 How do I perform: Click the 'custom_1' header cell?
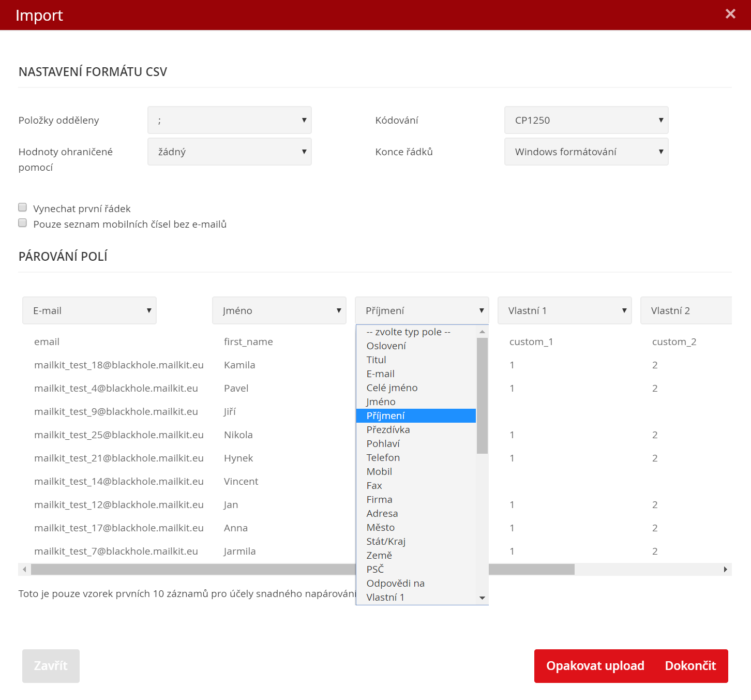531,342
